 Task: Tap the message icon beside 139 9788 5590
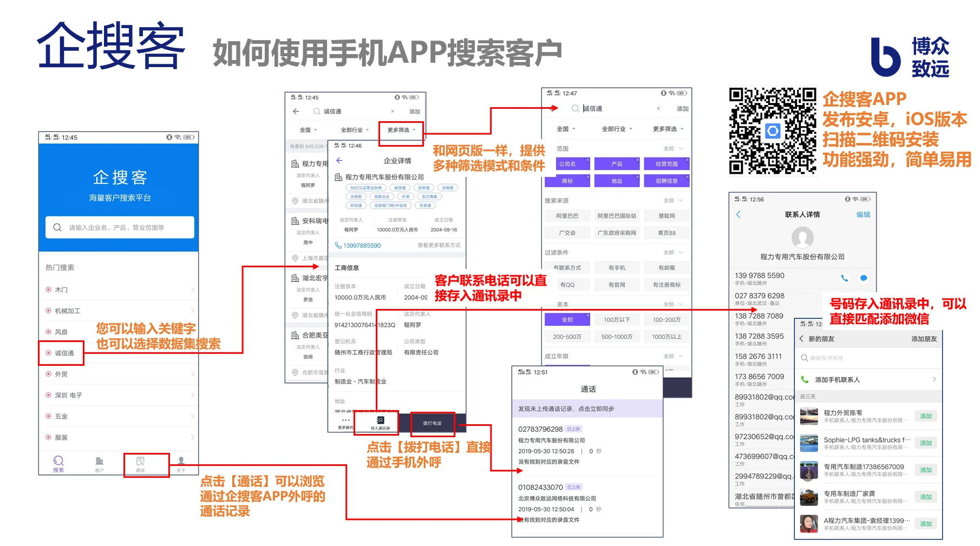864,278
